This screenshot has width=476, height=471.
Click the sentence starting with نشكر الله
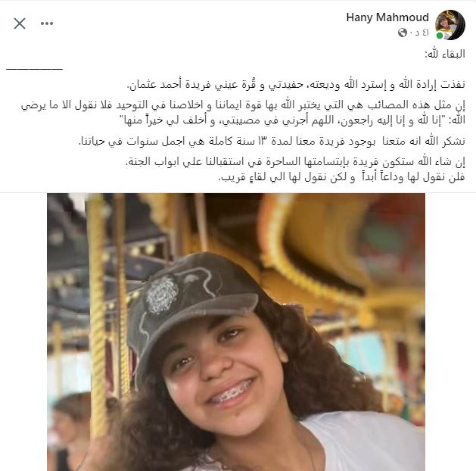point(272,141)
